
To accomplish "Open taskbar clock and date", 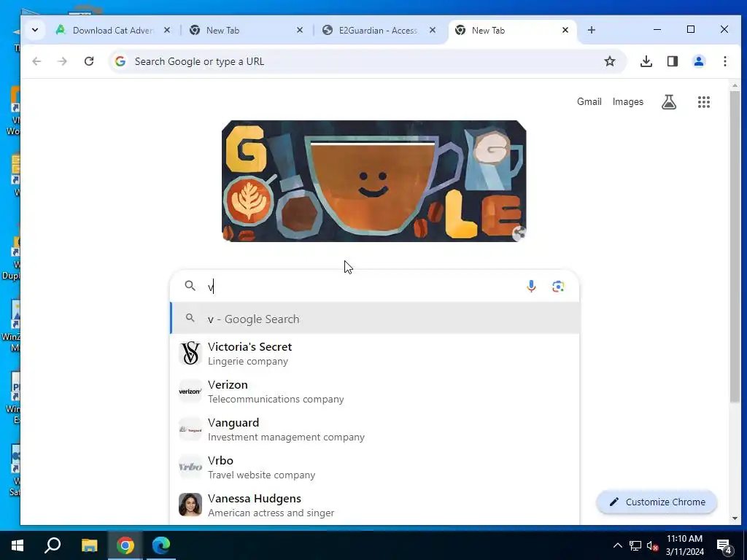I will (x=684, y=545).
